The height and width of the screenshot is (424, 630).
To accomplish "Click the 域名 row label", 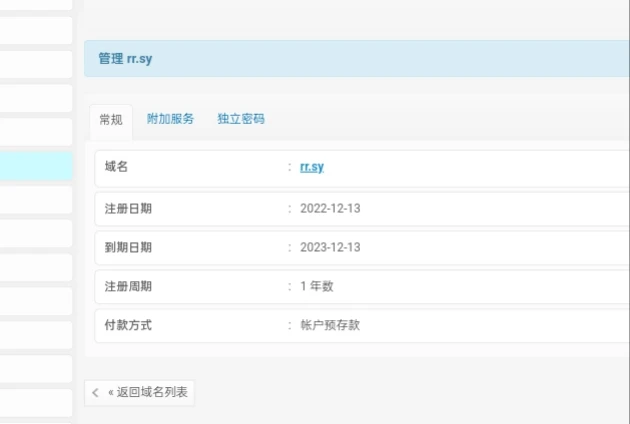I will (117, 167).
